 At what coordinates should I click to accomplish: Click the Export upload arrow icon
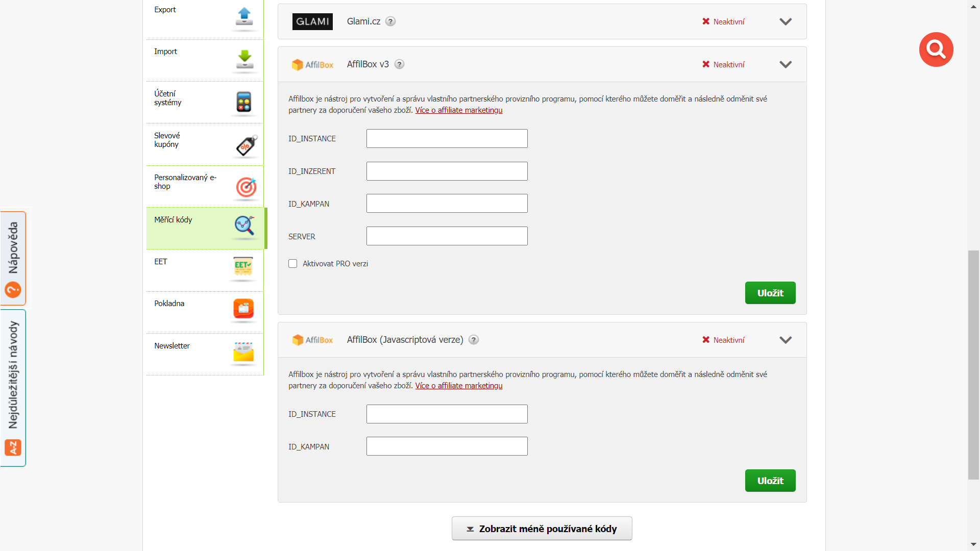pyautogui.click(x=244, y=17)
